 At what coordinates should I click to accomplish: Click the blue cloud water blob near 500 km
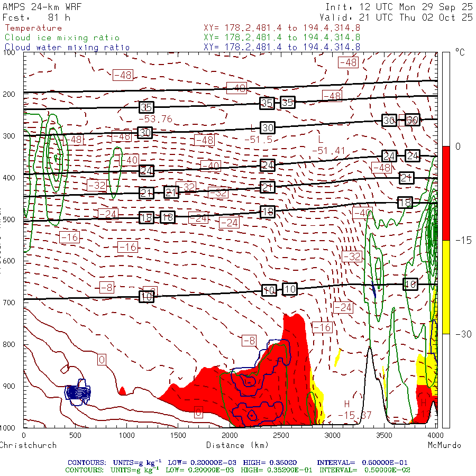(78, 392)
